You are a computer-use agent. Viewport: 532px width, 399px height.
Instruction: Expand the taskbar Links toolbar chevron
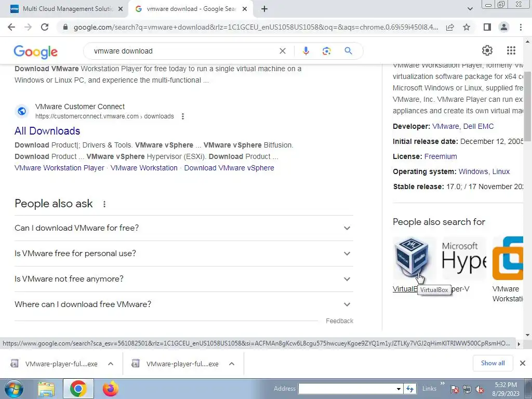tap(443, 384)
